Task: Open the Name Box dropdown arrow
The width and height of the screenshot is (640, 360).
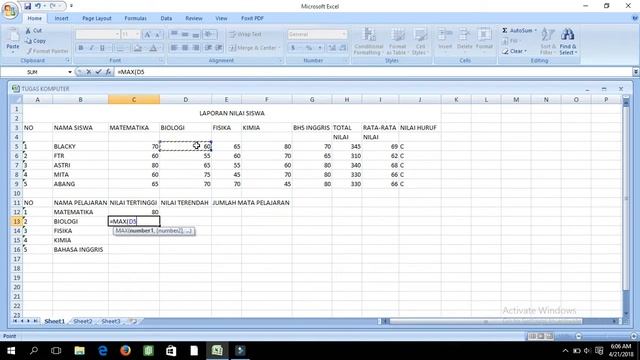Action: click(70, 72)
